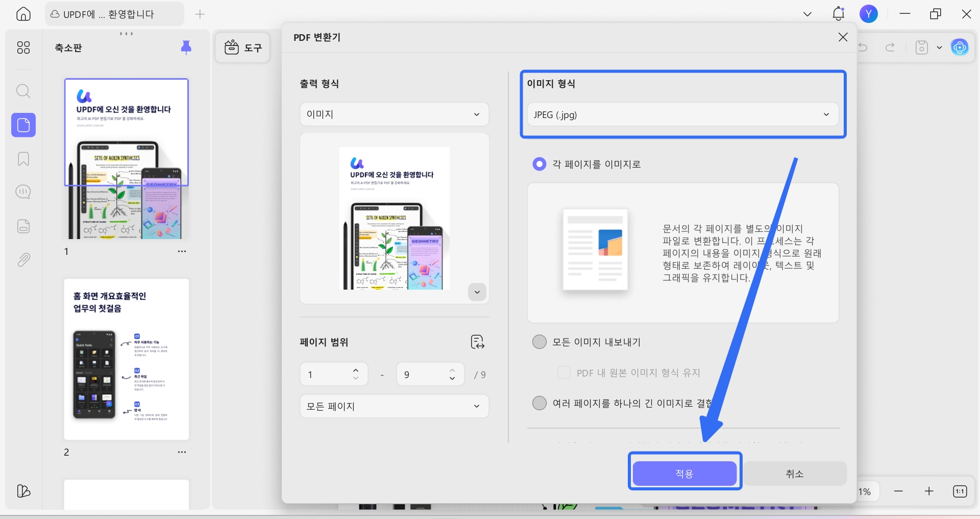Close the PDF 변환기 dialog

click(x=843, y=37)
